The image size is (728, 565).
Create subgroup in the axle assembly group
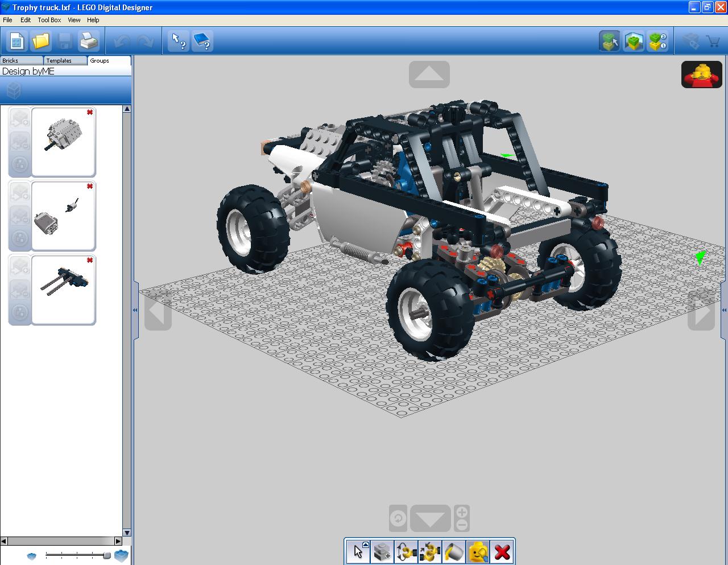pyautogui.click(x=20, y=312)
